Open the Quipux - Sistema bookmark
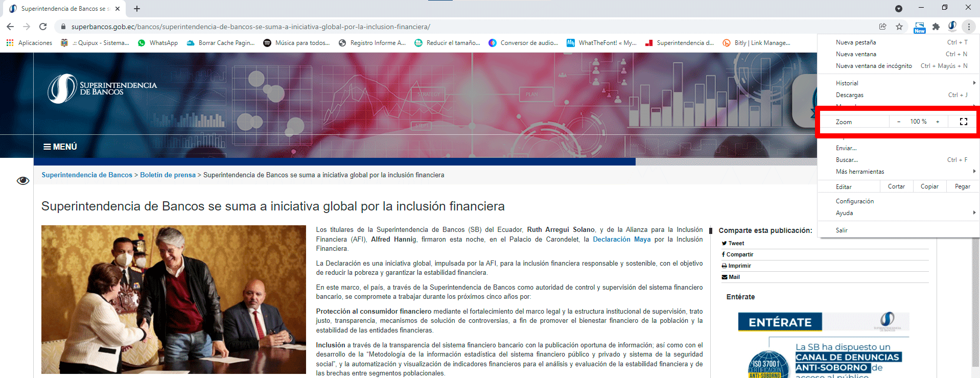 95,43
